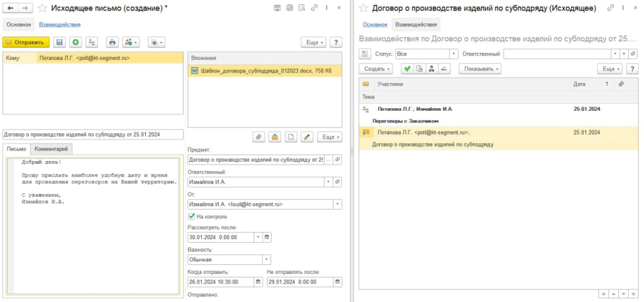The width and height of the screenshot is (644, 302).
Task: Expand the 'Важность' dropdown
Action: click(x=266, y=259)
